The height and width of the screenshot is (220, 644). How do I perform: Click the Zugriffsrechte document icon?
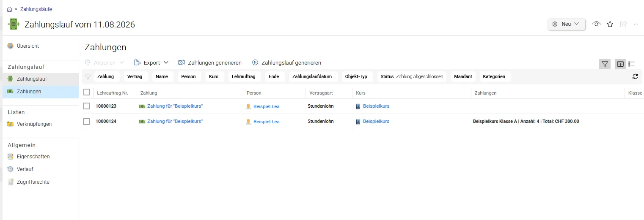click(x=10, y=182)
